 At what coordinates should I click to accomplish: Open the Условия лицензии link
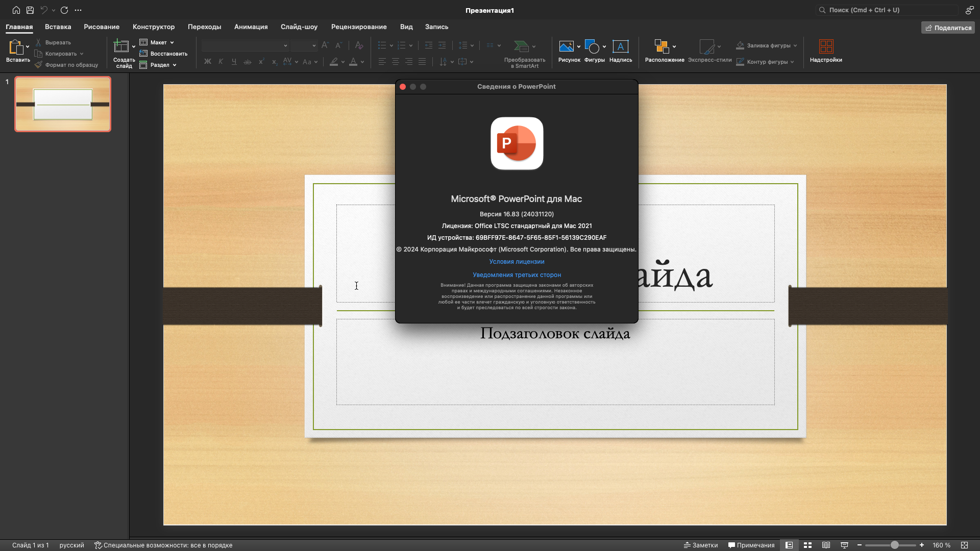pyautogui.click(x=517, y=262)
